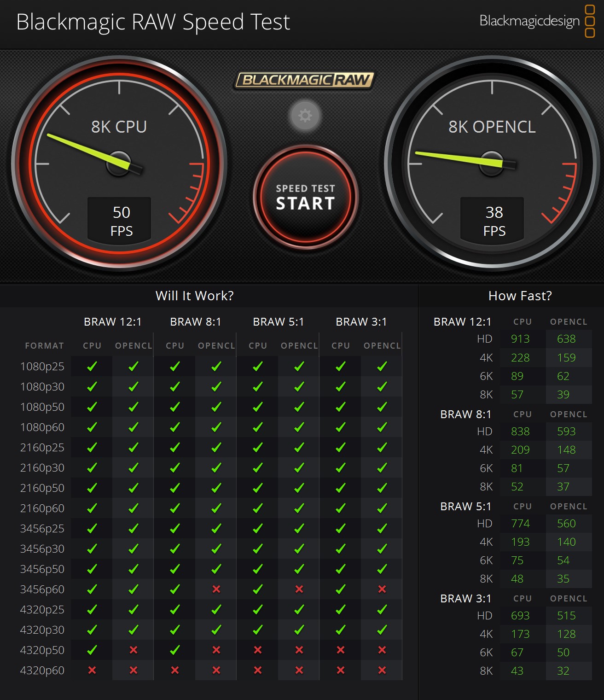The width and height of the screenshot is (604, 700).
Task: Select the 4320p60 format row label
Action: (42, 670)
